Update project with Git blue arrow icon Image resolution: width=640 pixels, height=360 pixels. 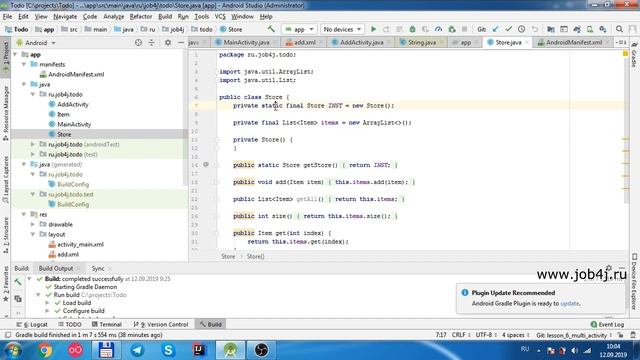tap(496, 29)
